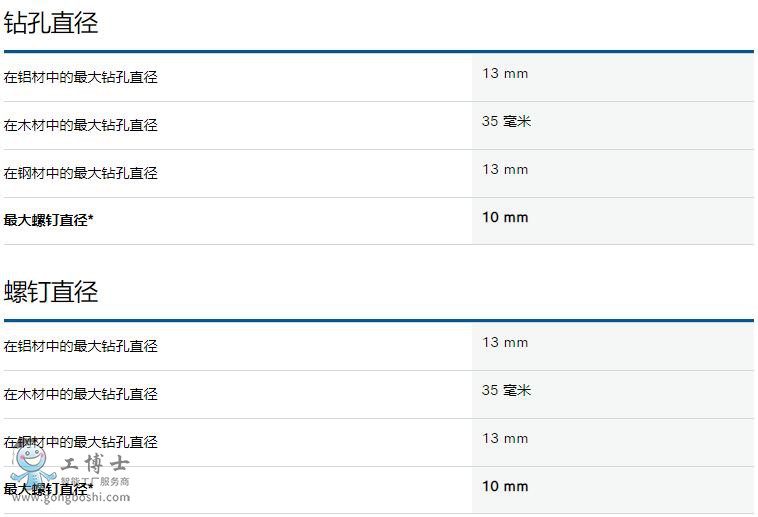This screenshot has height=517, width=758.
Task: Select the 钻孔直径 section heading
Action: 51,23
